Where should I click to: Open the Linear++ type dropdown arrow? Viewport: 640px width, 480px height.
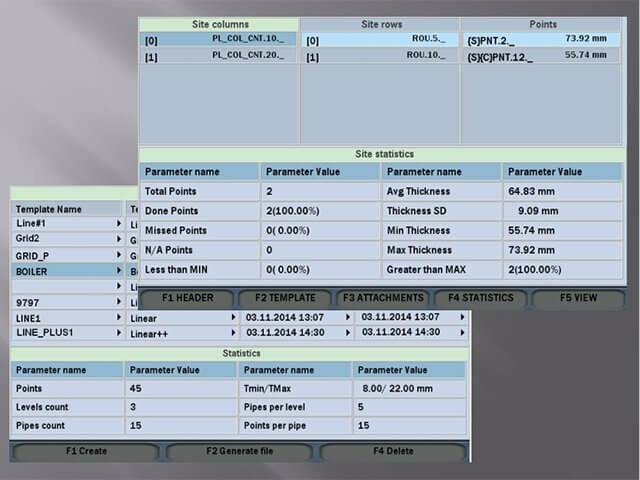coord(234,332)
